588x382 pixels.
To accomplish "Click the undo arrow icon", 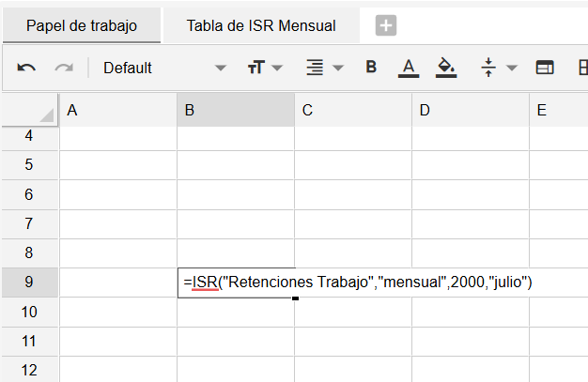I will 27,68.
